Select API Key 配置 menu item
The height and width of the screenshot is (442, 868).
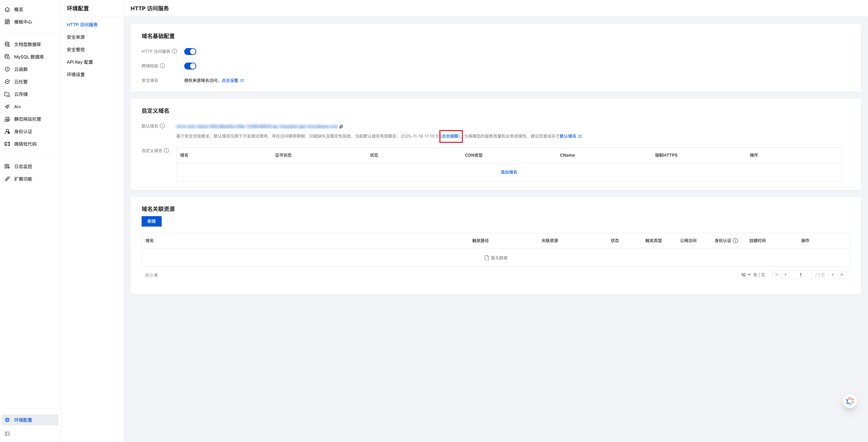(x=80, y=62)
